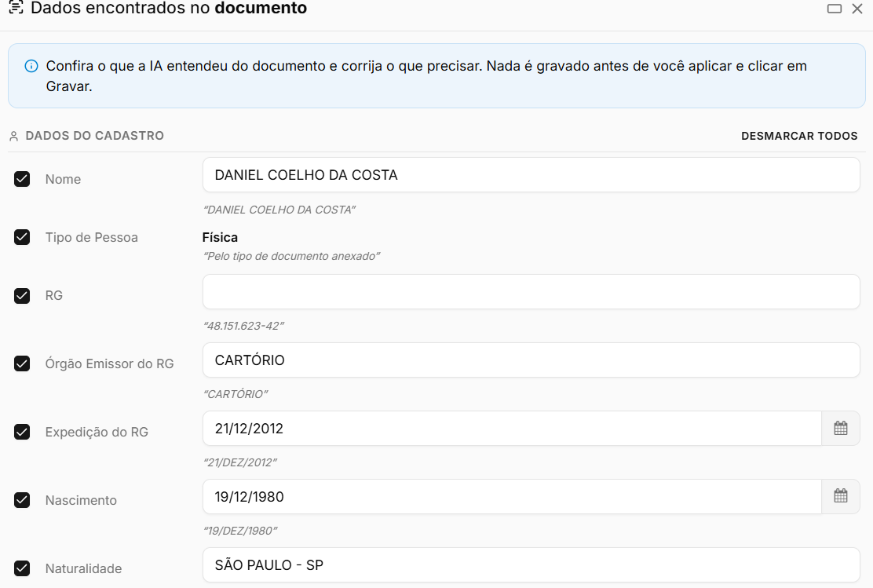
Task: Click the info icon in the blue banner
Action: pyautogui.click(x=31, y=66)
